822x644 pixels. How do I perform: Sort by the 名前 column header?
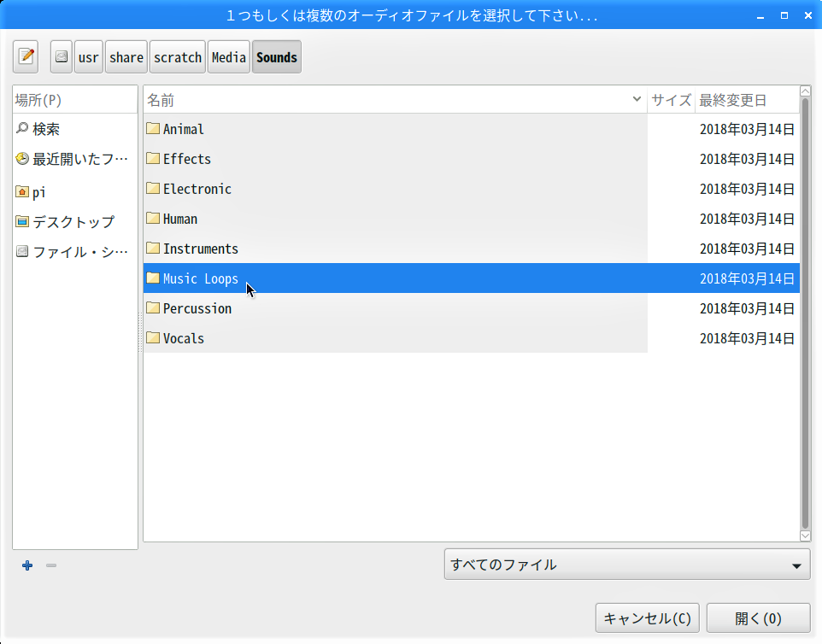point(396,100)
